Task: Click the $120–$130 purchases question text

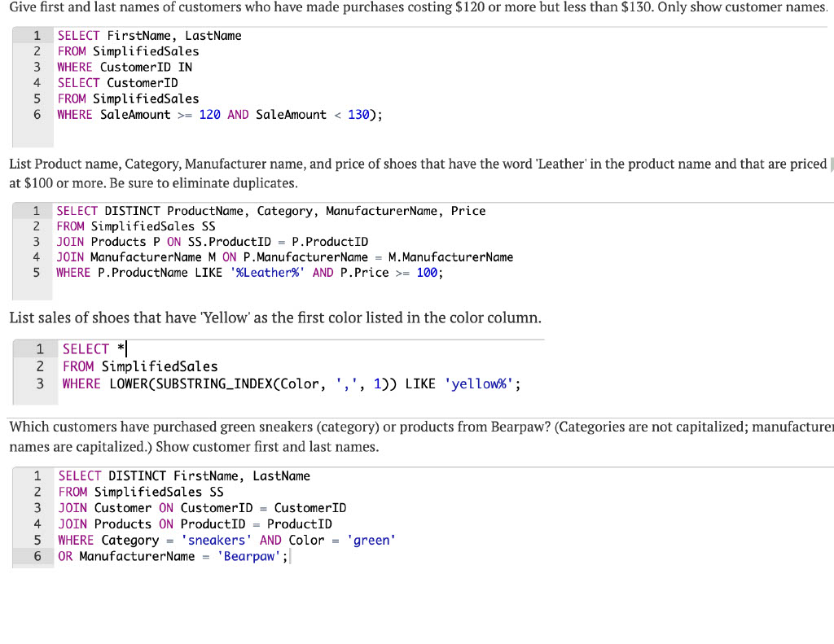Action: click(419, 7)
